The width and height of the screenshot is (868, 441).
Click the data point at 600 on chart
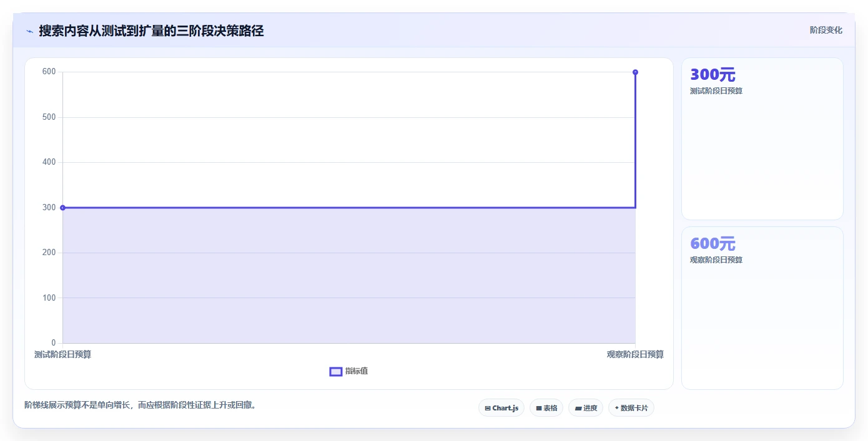pyautogui.click(x=635, y=72)
